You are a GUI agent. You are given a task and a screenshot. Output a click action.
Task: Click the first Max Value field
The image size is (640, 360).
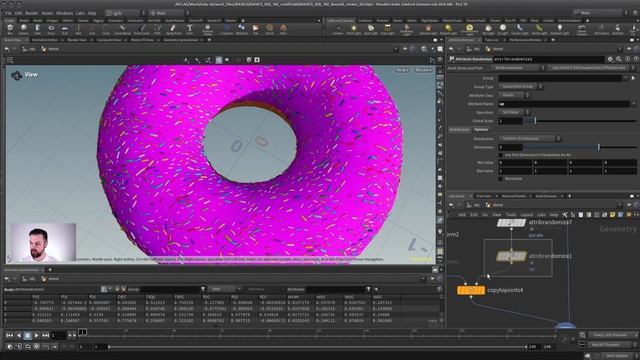pyautogui.click(x=515, y=171)
